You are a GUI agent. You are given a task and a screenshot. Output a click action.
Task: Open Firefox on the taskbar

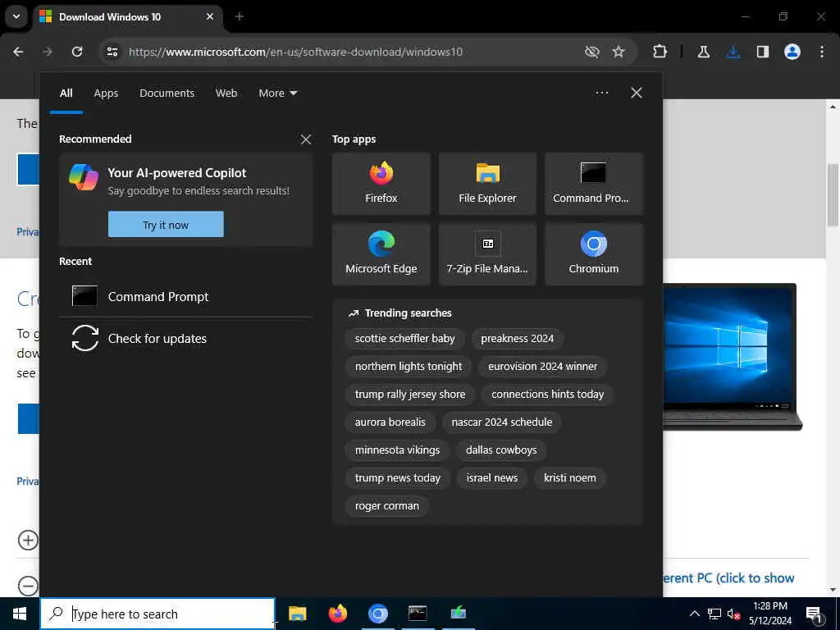coord(337,614)
